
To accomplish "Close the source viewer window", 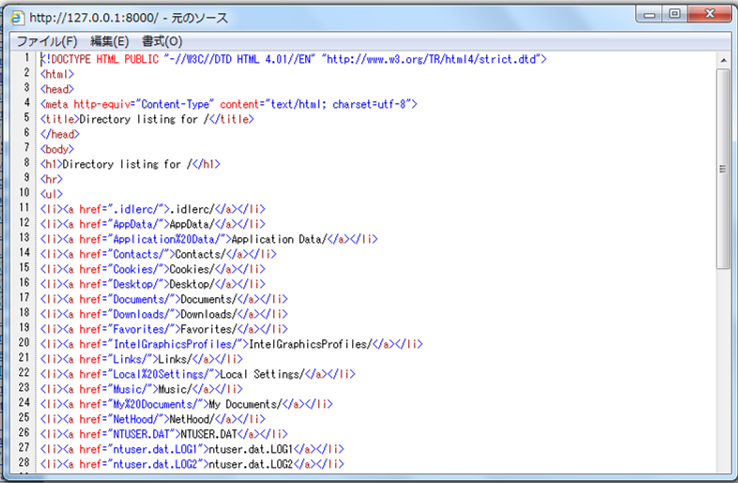I will pos(709,14).
